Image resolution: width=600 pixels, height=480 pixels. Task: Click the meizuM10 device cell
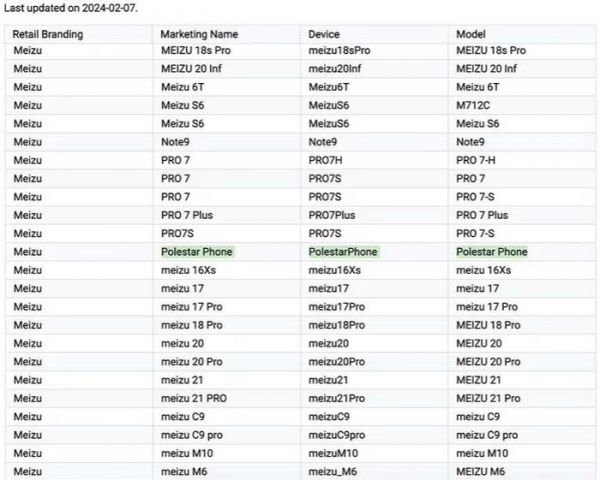point(333,453)
